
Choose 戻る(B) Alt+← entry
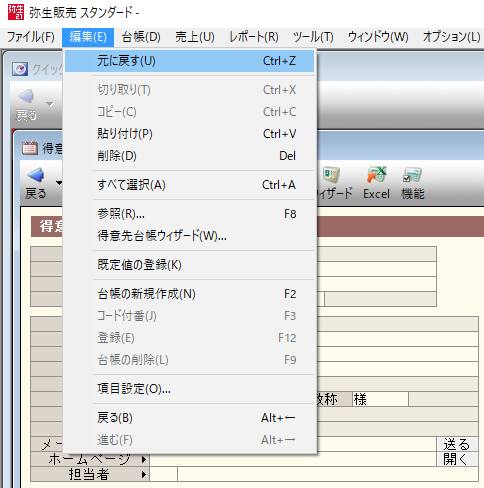pos(189,418)
